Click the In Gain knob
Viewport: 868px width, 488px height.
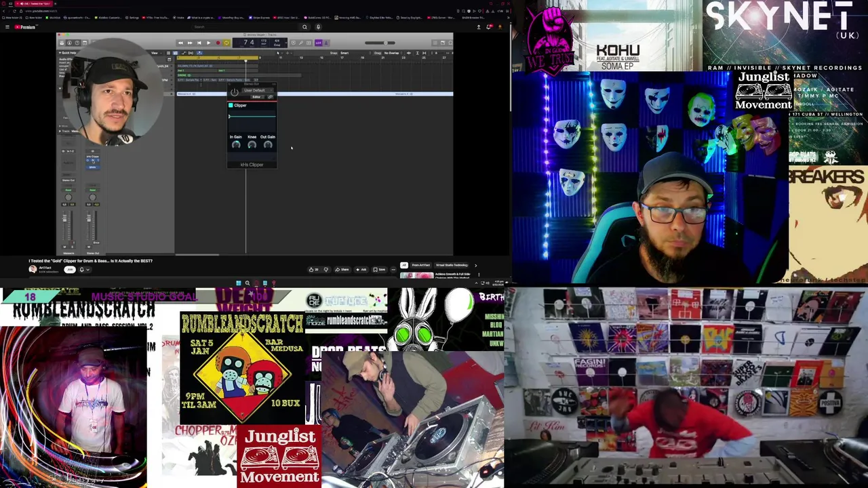click(236, 144)
